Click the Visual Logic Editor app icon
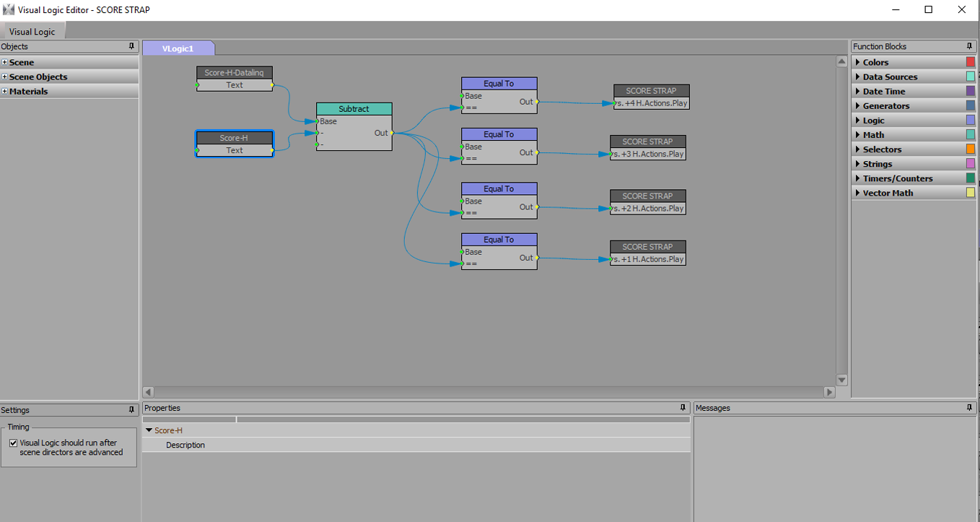Viewport: 980px width, 522px height. (x=9, y=9)
